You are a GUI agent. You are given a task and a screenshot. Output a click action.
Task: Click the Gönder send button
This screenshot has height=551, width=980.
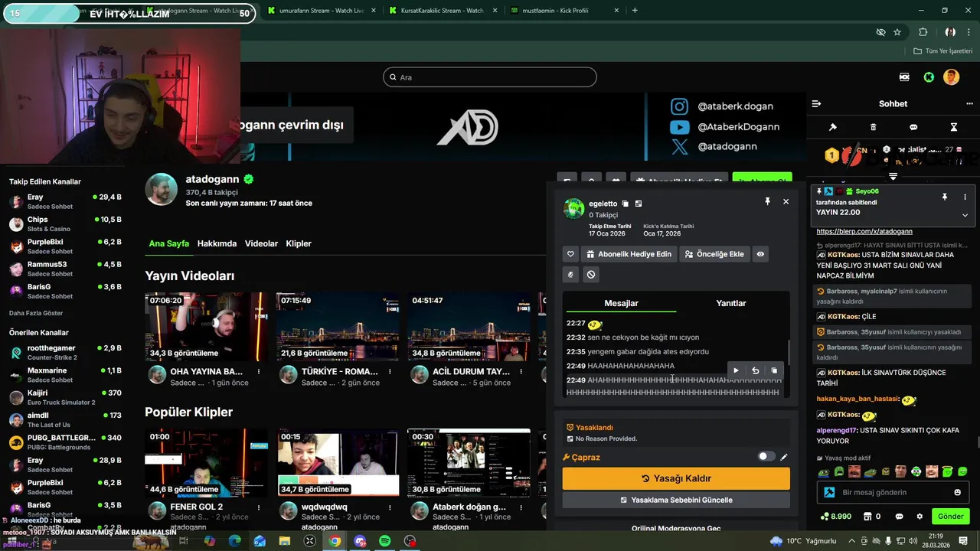[950, 517]
